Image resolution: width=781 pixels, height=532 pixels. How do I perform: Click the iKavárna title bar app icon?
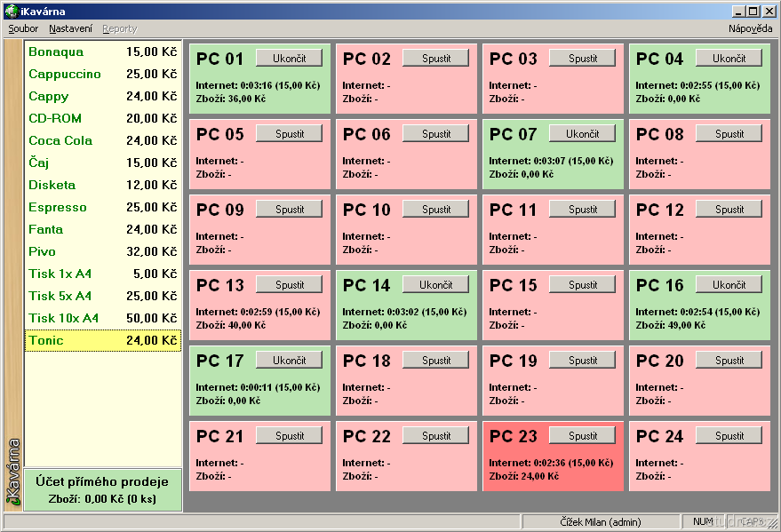coord(12,11)
